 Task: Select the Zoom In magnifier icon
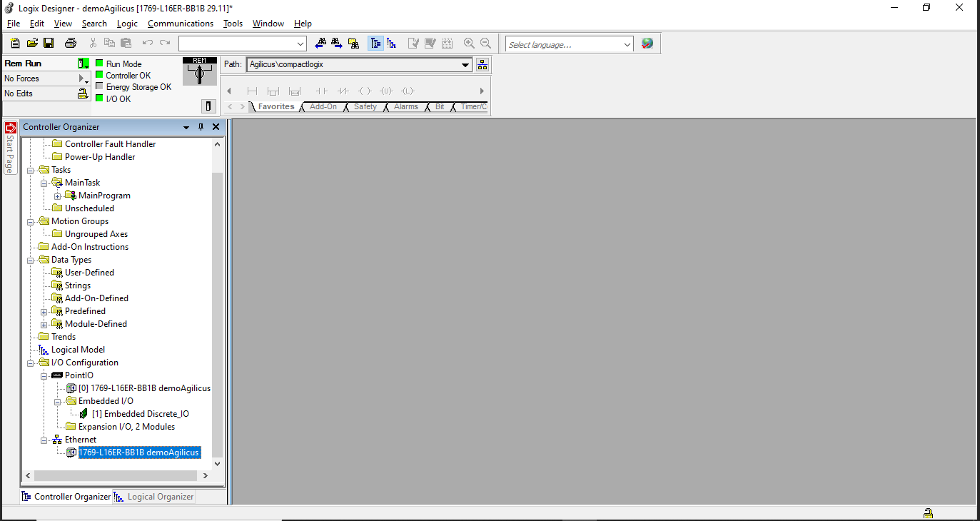(x=469, y=43)
